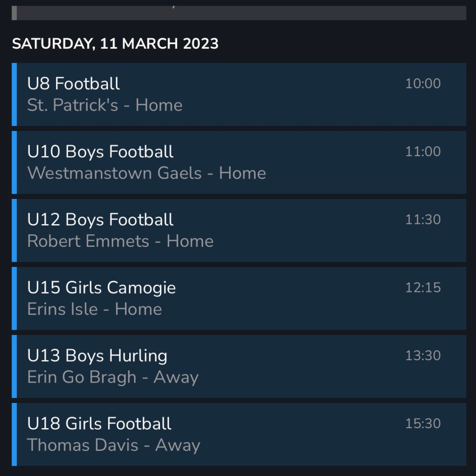The height and width of the screenshot is (476, 476).
Task: Tap Thomas Davis - Away opponent text
Action: 113,445
